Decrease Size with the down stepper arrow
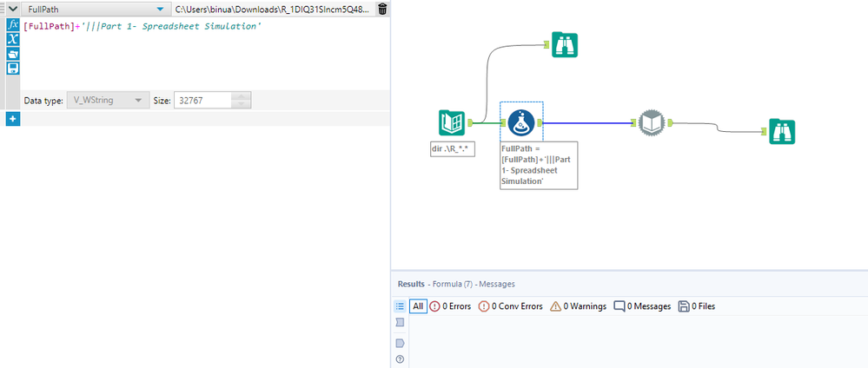Viewport: 868px width, 368px height. click(x=242, y=105)
